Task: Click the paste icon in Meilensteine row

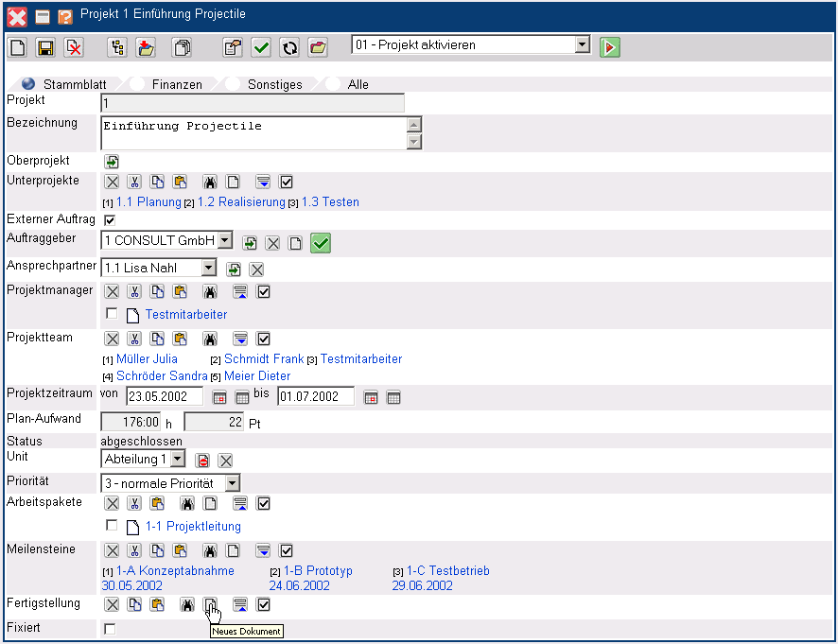Action: point(180,550)
